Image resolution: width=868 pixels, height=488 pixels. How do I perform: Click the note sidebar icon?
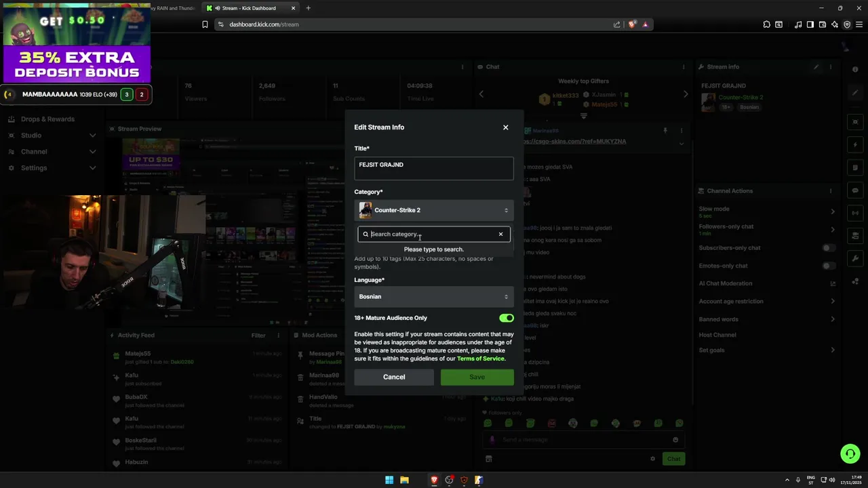coord(856,167)
